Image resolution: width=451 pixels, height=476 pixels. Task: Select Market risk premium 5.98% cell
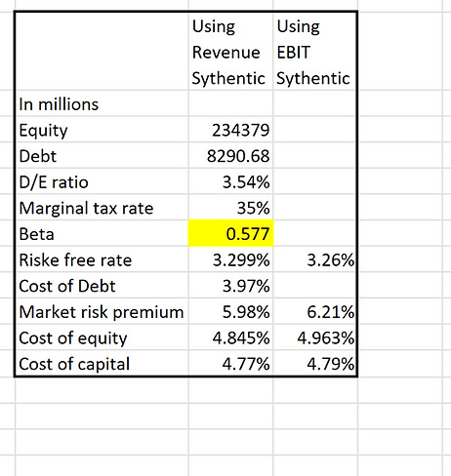[230, 311]
